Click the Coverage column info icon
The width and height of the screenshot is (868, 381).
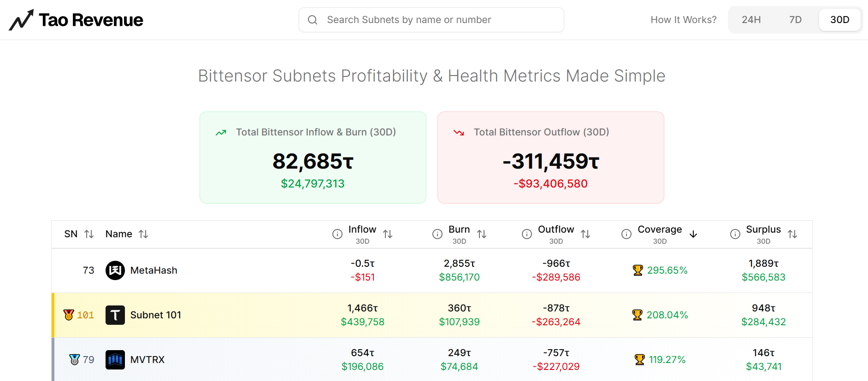(626, 234)
